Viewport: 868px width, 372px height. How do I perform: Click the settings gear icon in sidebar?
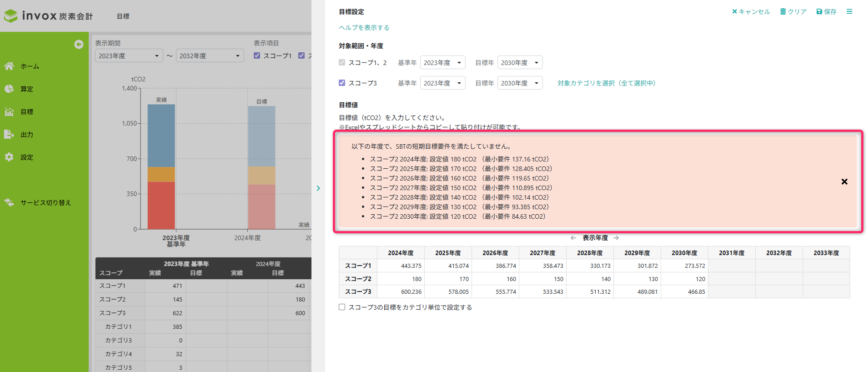tap(9, 157)
